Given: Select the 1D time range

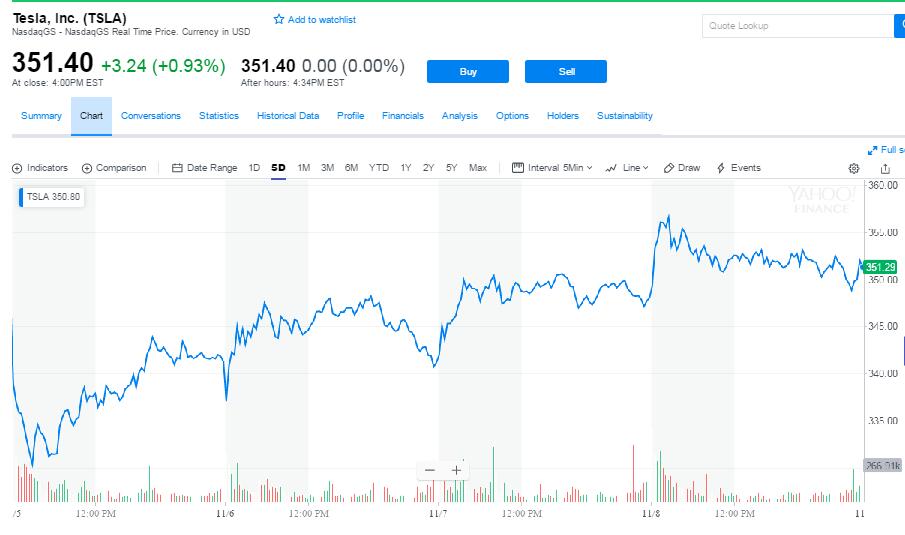Looking at the screenshot, I should [254, 168].
